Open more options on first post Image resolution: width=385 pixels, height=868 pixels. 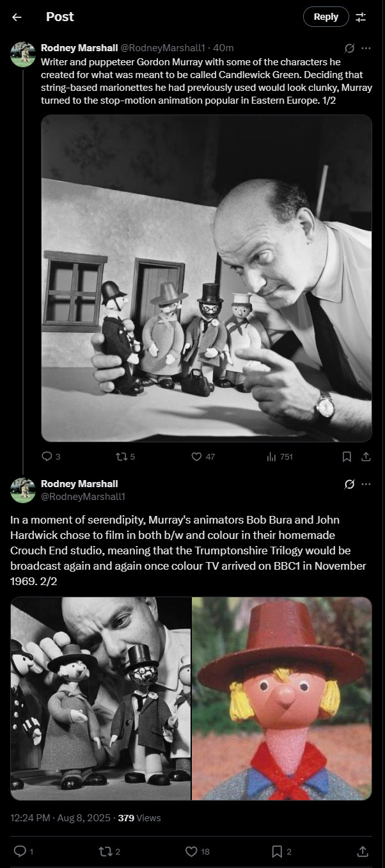[366, 48]
